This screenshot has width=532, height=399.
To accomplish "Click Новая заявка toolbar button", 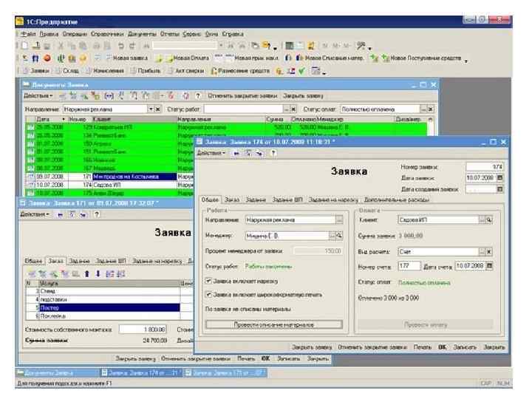I will point(126,58).
